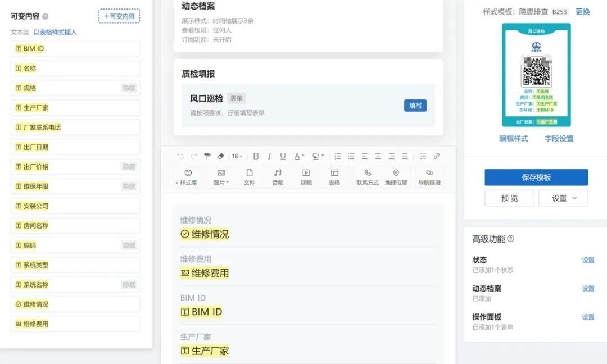Open the 设置 dropdown on the right panel
The width and height of the screenshot is (607, 364).
[x=563, y=198]
